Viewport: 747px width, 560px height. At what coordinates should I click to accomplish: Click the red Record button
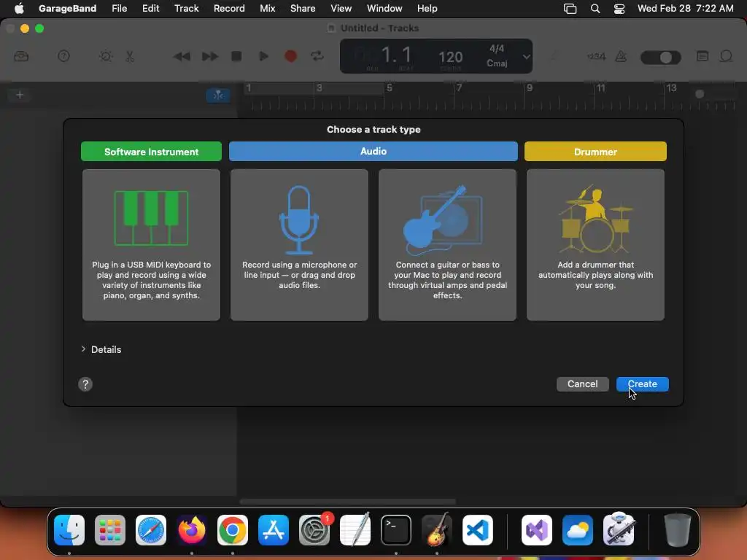click(x=290, y=56)
